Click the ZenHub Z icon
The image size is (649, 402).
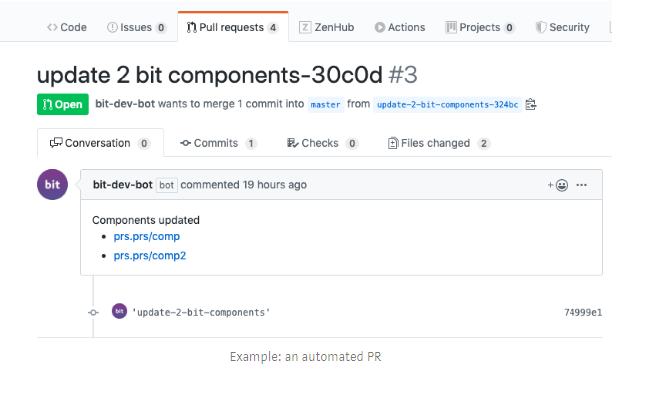(x=304, y=28)
